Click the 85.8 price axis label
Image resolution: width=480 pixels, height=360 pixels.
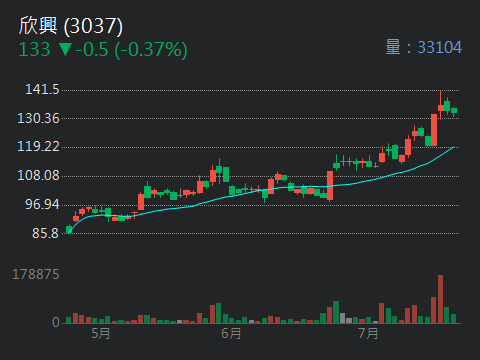click(x=45, y=233)
